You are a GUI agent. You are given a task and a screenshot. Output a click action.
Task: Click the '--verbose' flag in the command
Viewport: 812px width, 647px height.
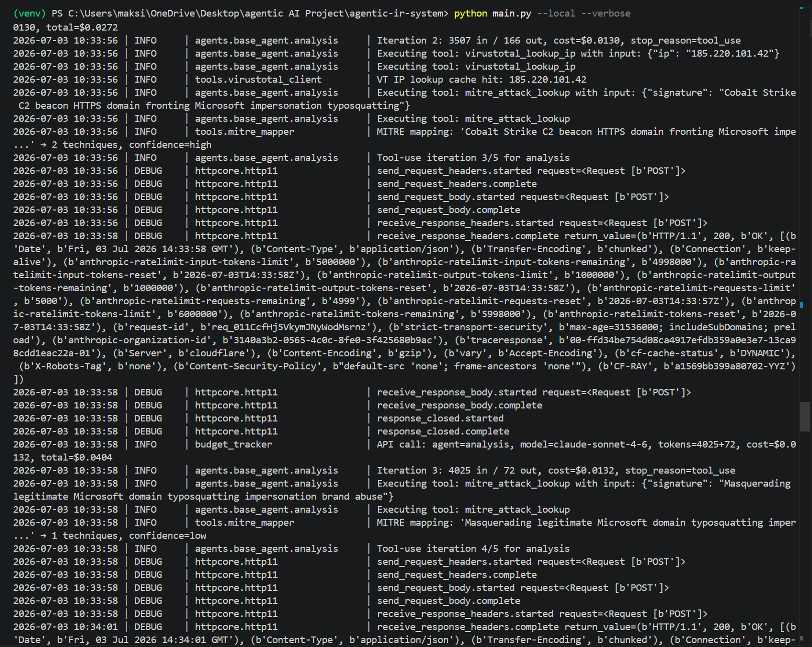pyautogui.click(x=605, y=14)
